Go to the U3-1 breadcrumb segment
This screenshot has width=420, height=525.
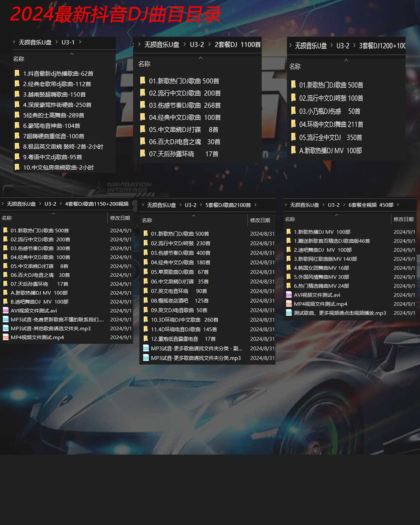[68, 42]
